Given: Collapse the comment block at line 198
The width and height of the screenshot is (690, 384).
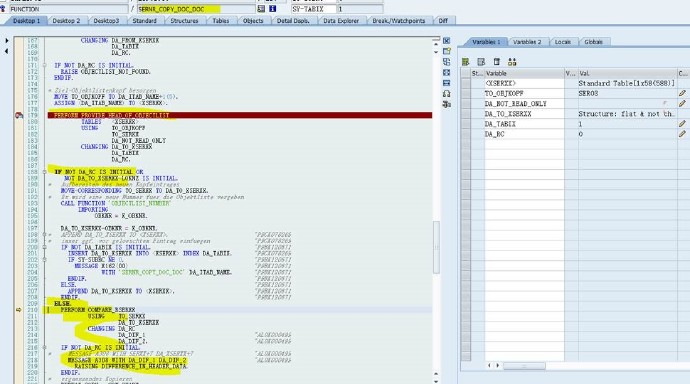Looking at the screenshot, I should click(x=44, y=234).
